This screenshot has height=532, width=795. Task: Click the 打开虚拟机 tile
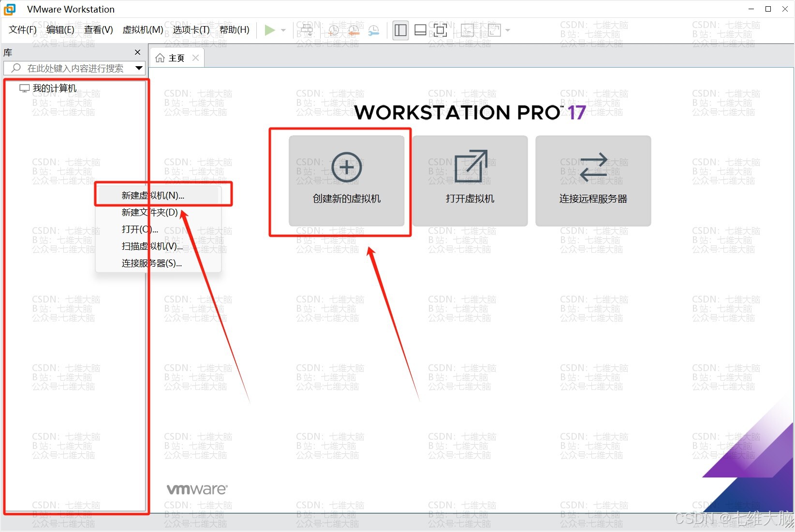pyautogui.click(x=470, y=181)
